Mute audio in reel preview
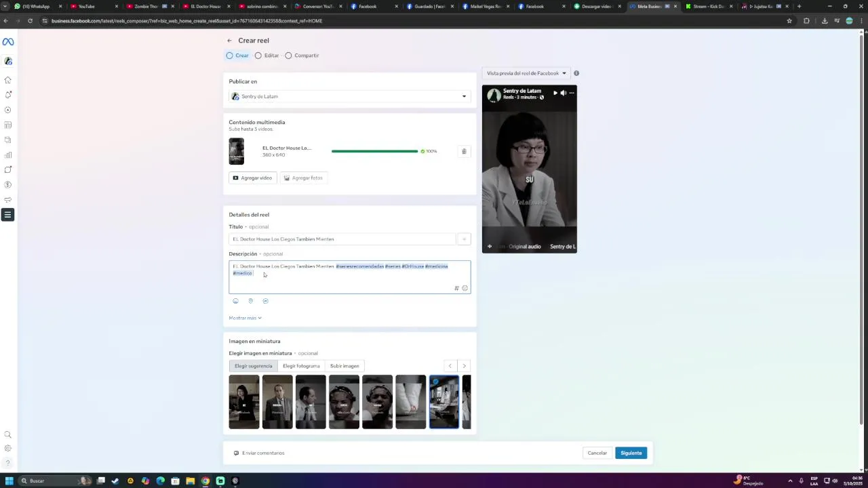The width and height of the screenshot is (868, 488). [x=564, y=93]
